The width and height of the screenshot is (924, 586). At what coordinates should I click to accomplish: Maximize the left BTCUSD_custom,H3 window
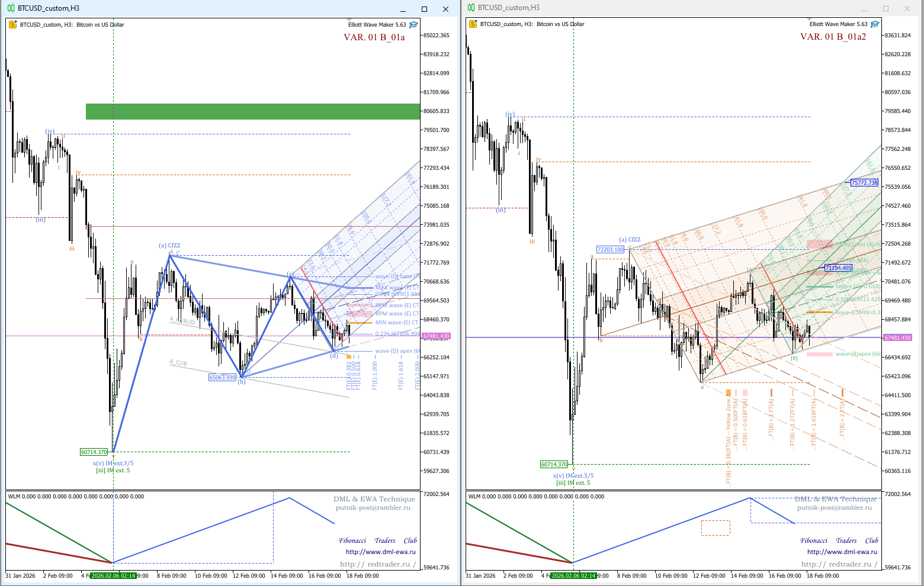coord(424,9)
